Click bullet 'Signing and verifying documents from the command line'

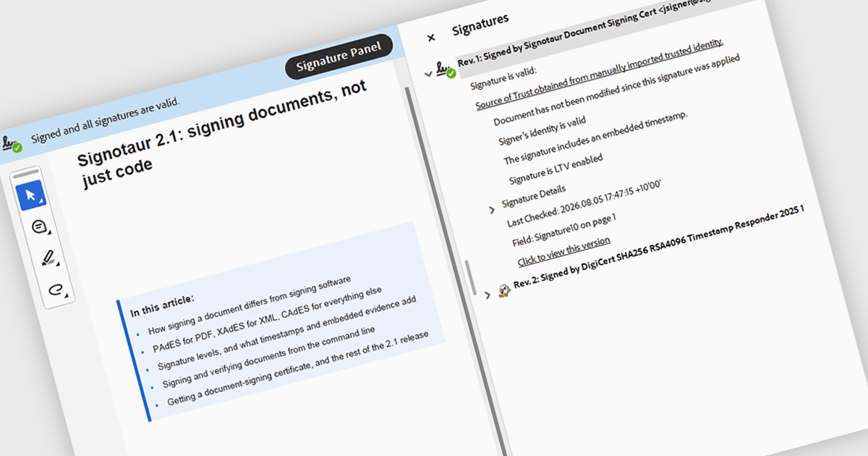click(269, 357)
